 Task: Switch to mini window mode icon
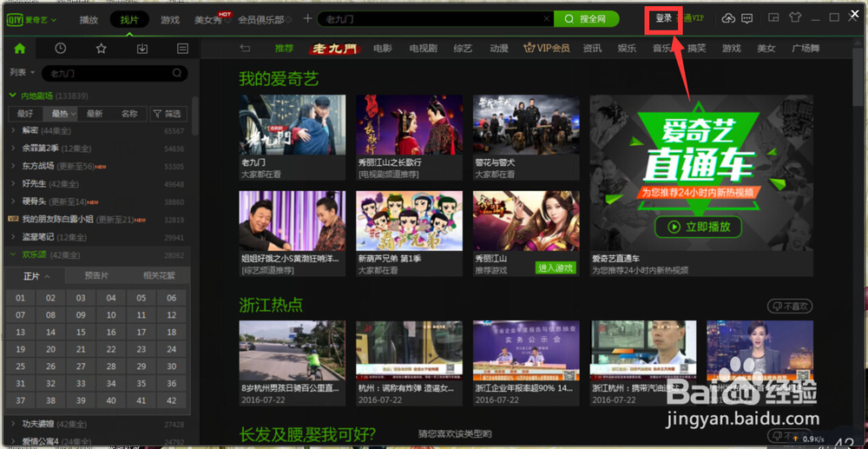(x=773, y=17)
